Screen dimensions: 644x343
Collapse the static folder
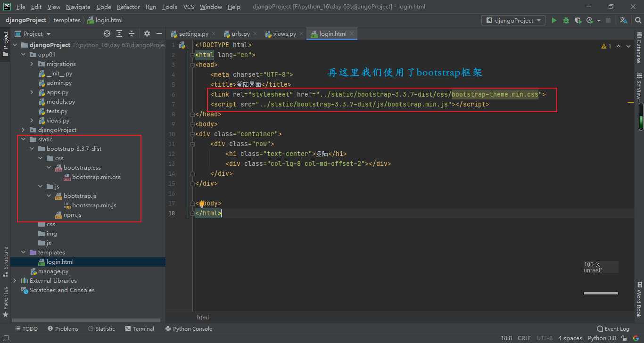23,139
